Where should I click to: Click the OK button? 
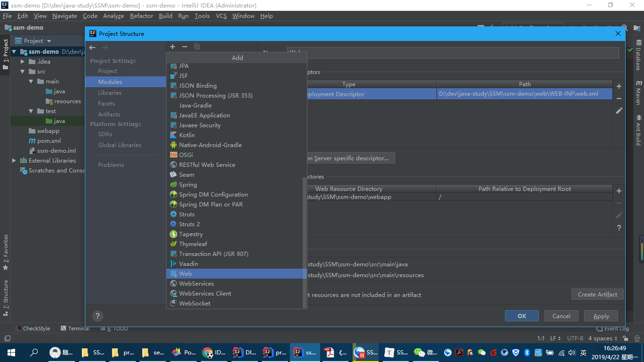pyautogui.click(x=522, y=316)
